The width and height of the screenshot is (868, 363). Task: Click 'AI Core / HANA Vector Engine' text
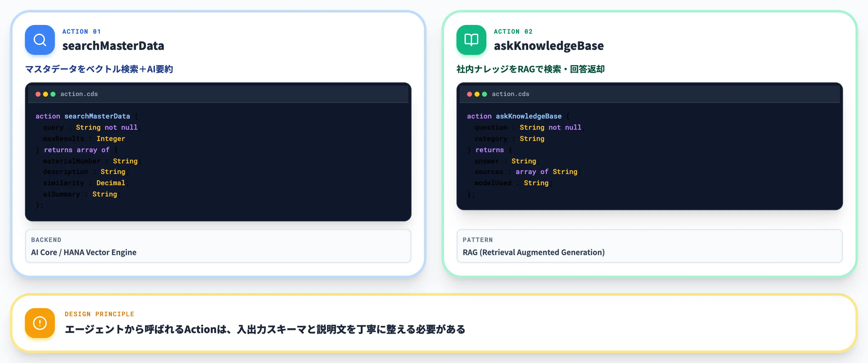(84, 252)
